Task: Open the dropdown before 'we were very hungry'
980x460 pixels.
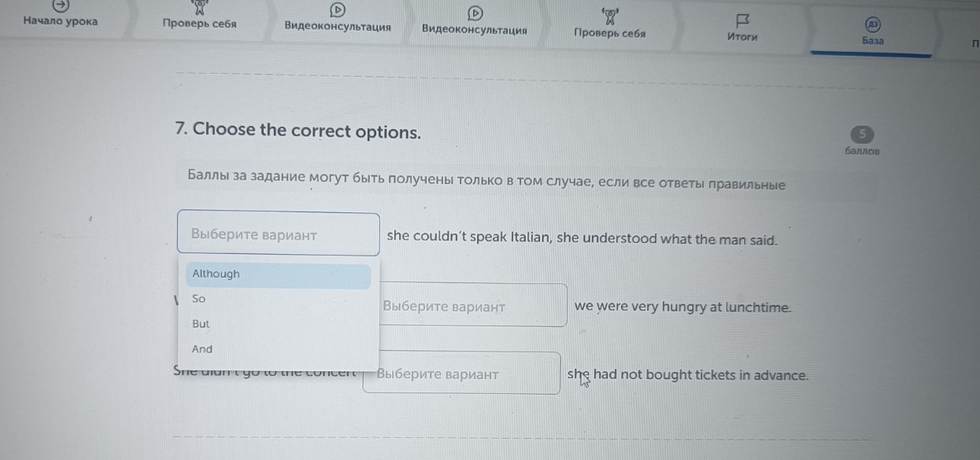Action: (x=472, y=306)
